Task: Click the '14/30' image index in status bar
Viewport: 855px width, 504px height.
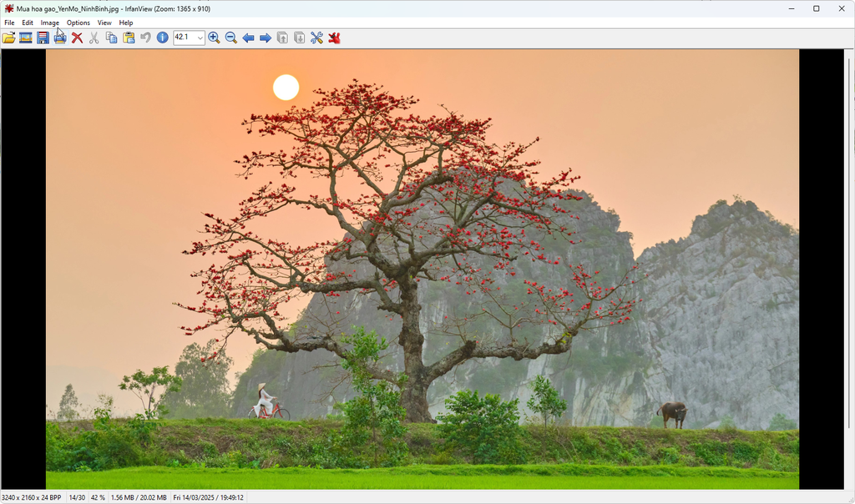Action: pyautogui.click(x=77, y=497)
